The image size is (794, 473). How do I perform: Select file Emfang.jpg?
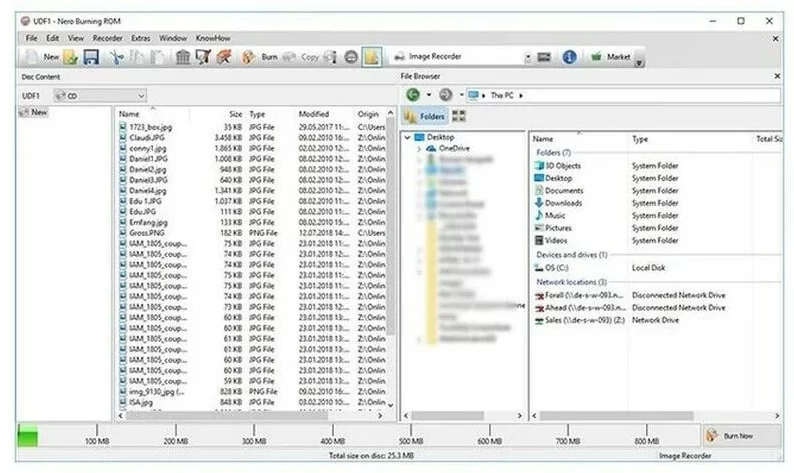tap(148, 222)
